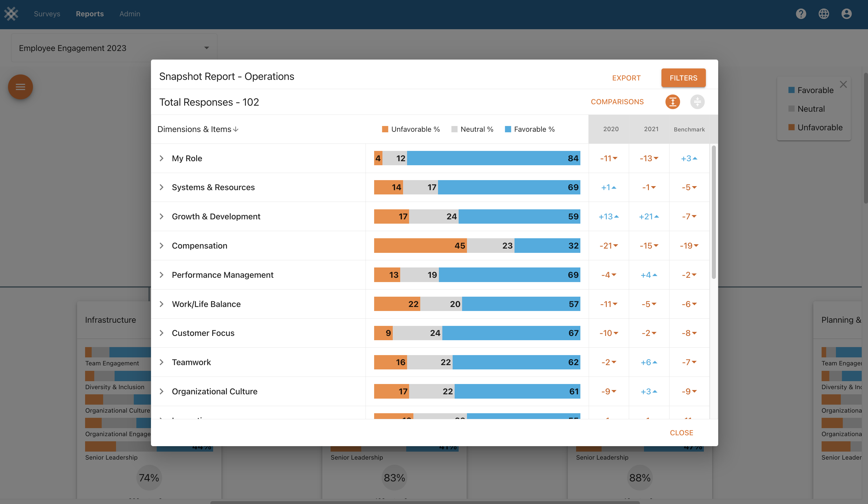Expand the My Role dimension row
Viewport: 868px width, 504px height.
point(162,158)
